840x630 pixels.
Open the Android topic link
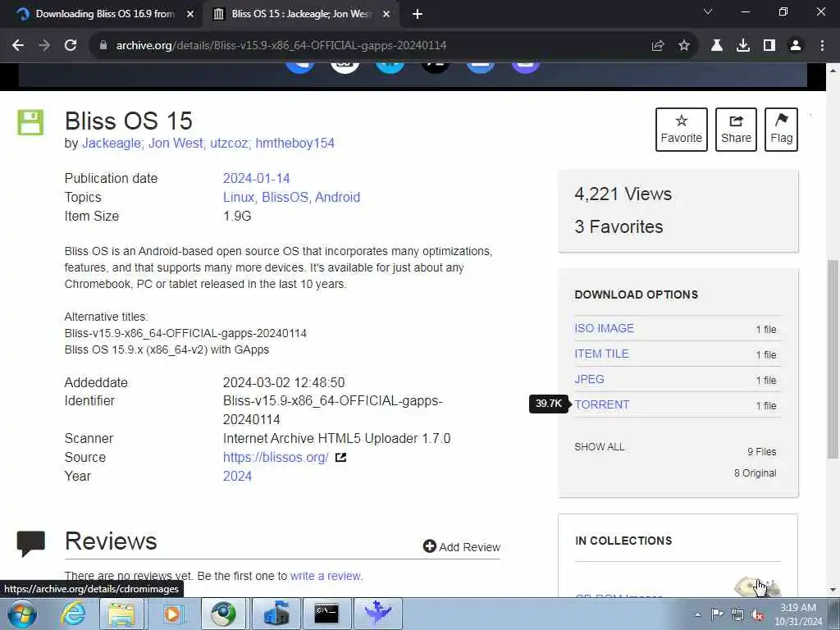tap(337, 197)
